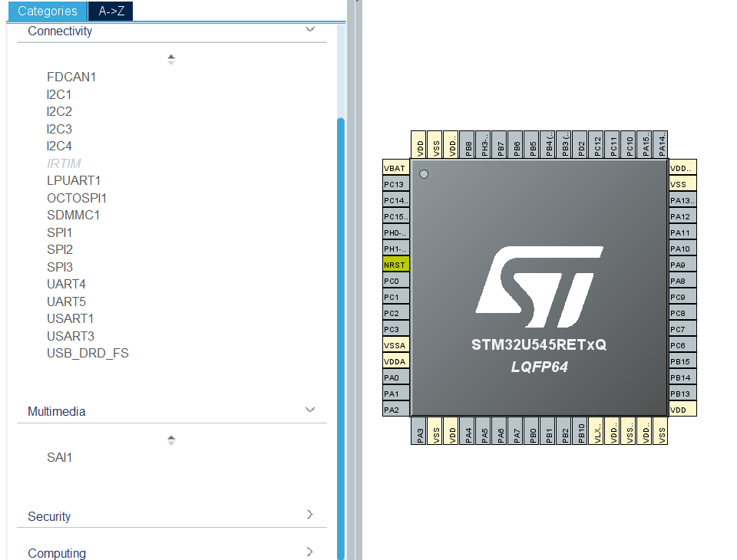Click pin PA1 on the chip
737x560 pixels.
coord(396,394)
